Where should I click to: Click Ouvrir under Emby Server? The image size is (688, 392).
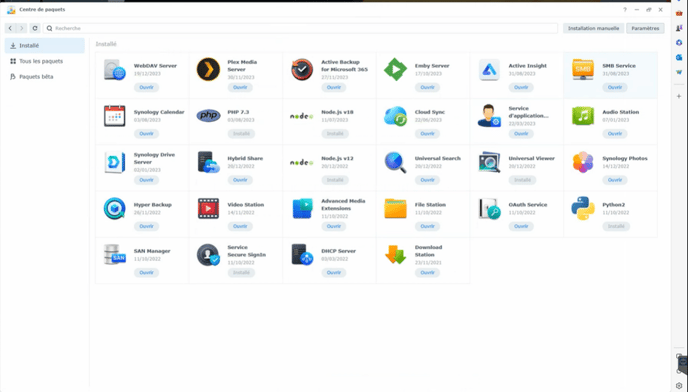427,87
